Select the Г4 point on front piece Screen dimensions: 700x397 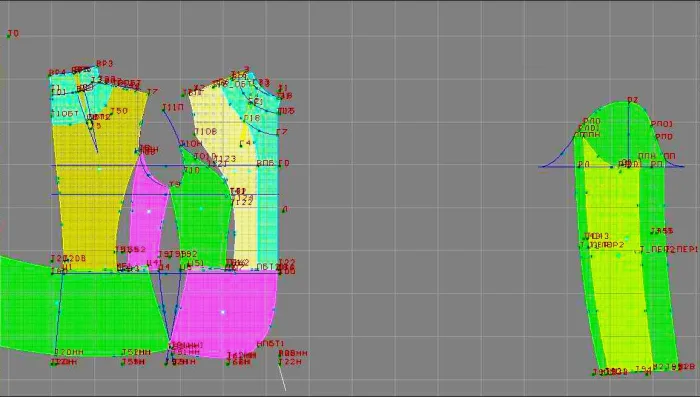(x=245, y=143)
